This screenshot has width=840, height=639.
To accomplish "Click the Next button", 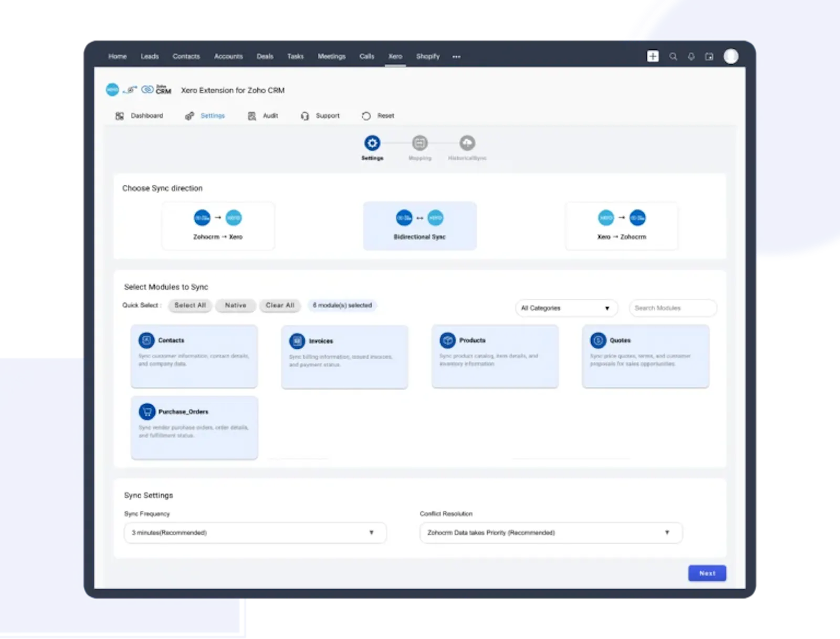I will [707, 573].
